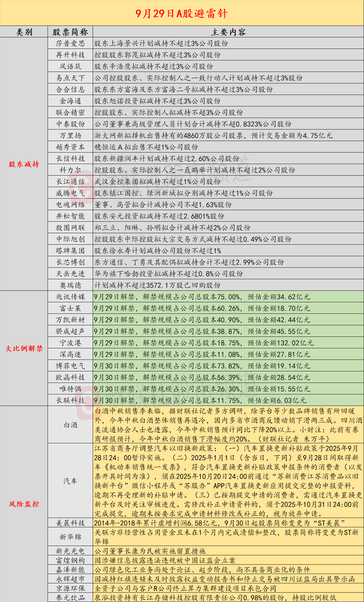
Task: Select stock name 金海通
Action: (70, 101)
